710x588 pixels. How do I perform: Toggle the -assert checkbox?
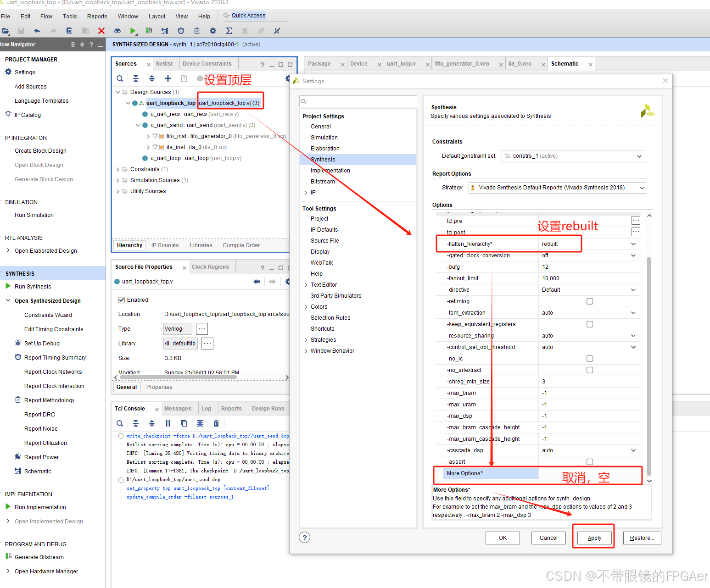pyautogui.click(x=590, y=462)
